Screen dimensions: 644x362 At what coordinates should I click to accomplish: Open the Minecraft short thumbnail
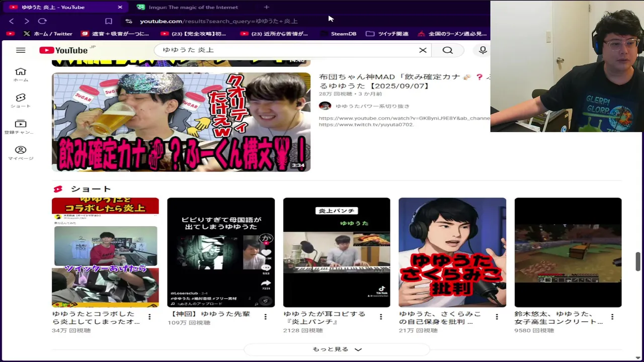pos(568,252)
